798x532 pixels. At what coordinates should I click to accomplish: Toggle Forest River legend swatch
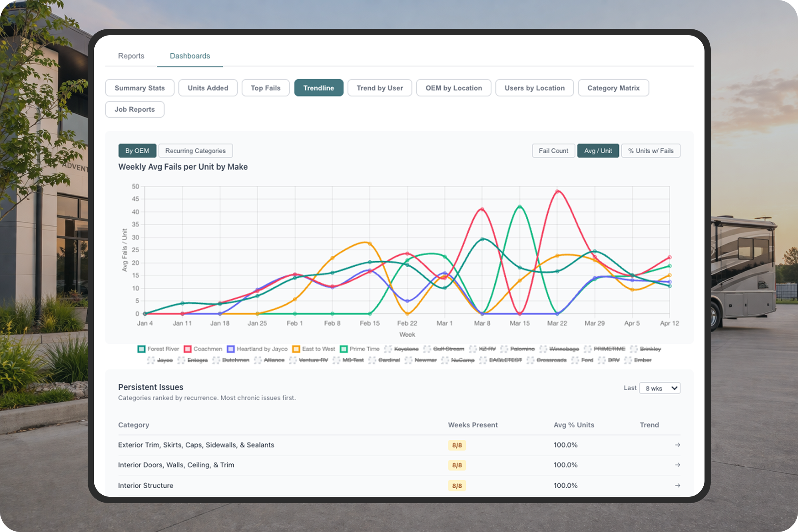coord(141,349)
